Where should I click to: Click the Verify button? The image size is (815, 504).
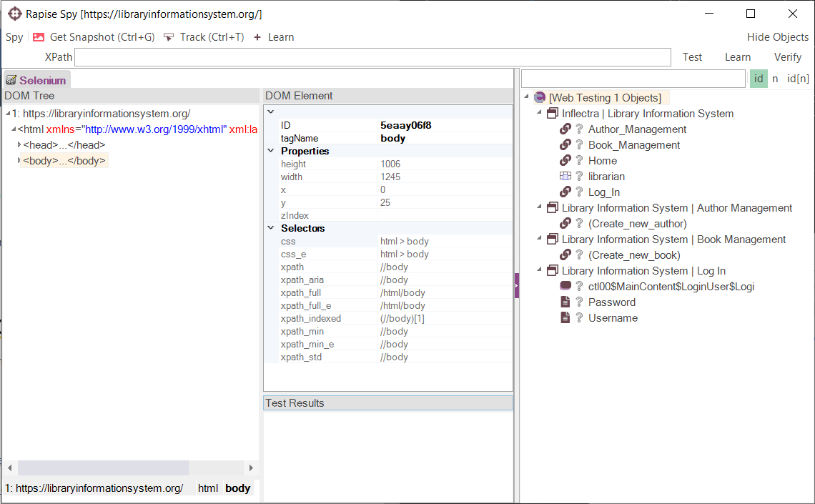(787, 57)
